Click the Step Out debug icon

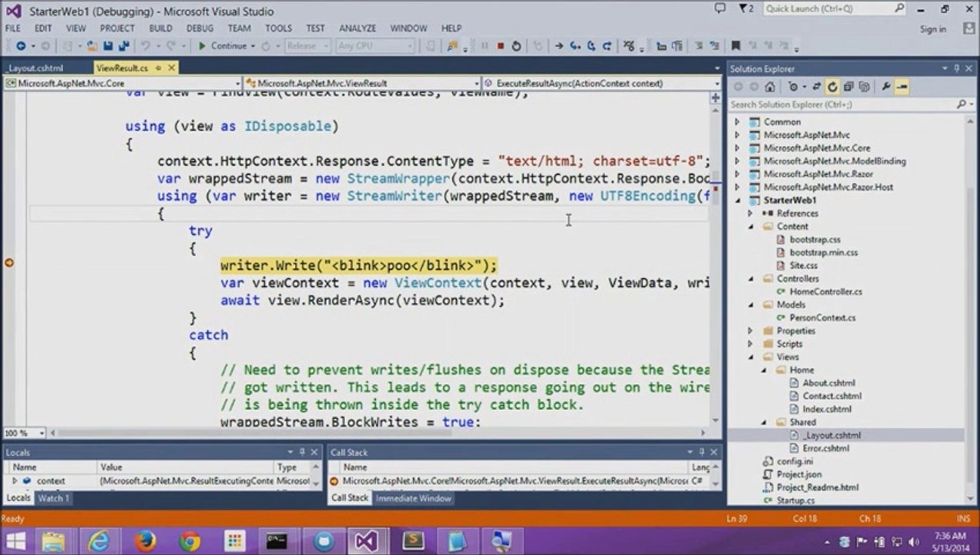tap(607, 45)
